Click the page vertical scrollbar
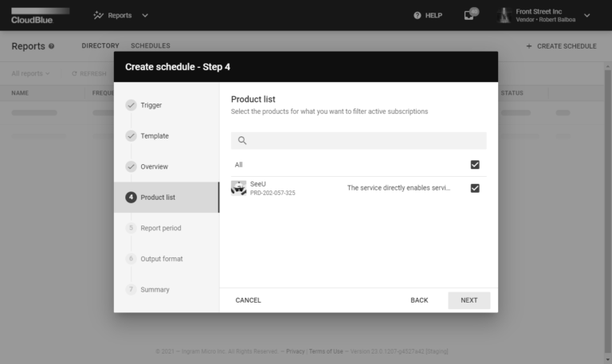The image size is (612, 364). click(x=607, y=213)
